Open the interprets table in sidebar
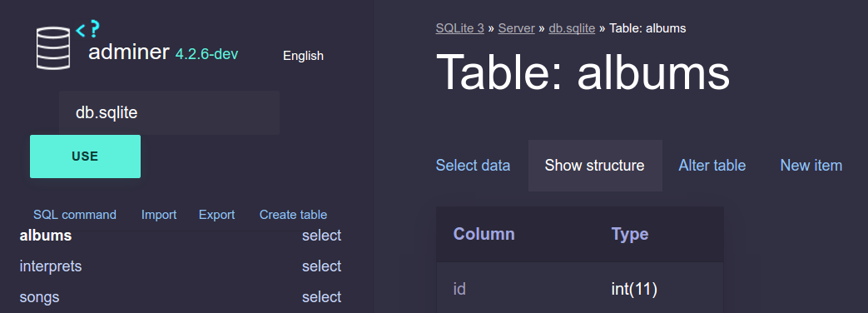The width and height of the screenshot is (868, 313). (x=51, y=266)
